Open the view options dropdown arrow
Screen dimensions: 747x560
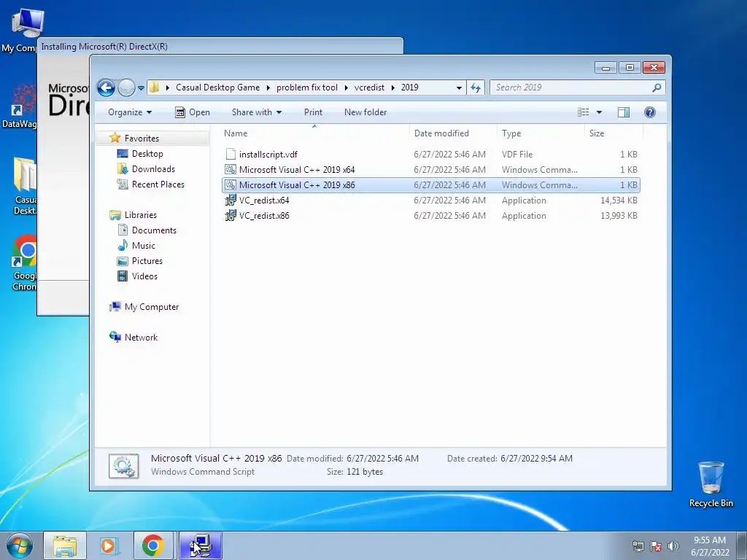click(x=600, y=112)
